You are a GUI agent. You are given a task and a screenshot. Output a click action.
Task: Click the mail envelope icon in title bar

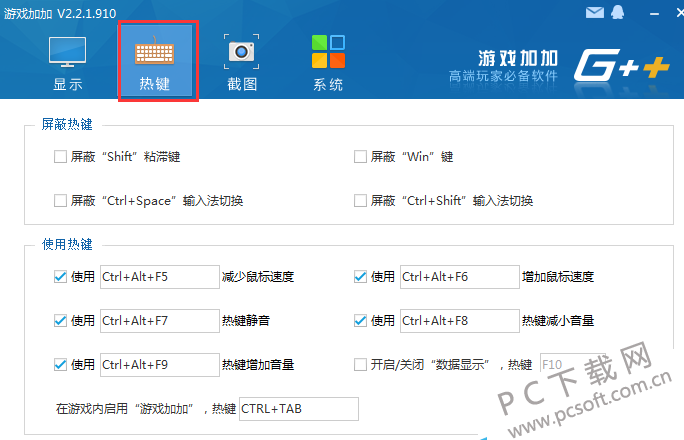[x=595, y=13]
